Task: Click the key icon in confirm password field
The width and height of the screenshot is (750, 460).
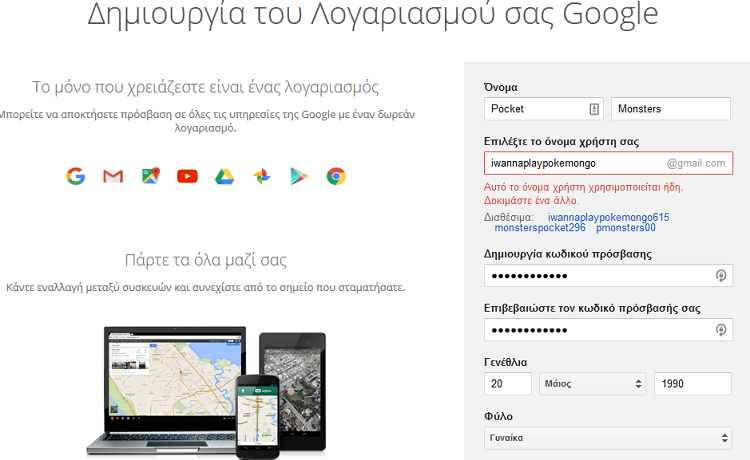Action: [x=721, y=329]
